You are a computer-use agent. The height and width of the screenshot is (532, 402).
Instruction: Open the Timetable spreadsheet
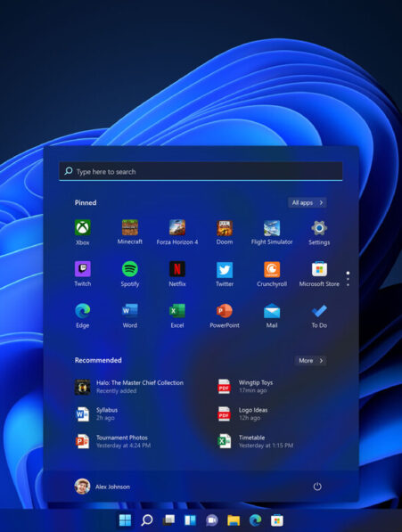pos(256,441)
